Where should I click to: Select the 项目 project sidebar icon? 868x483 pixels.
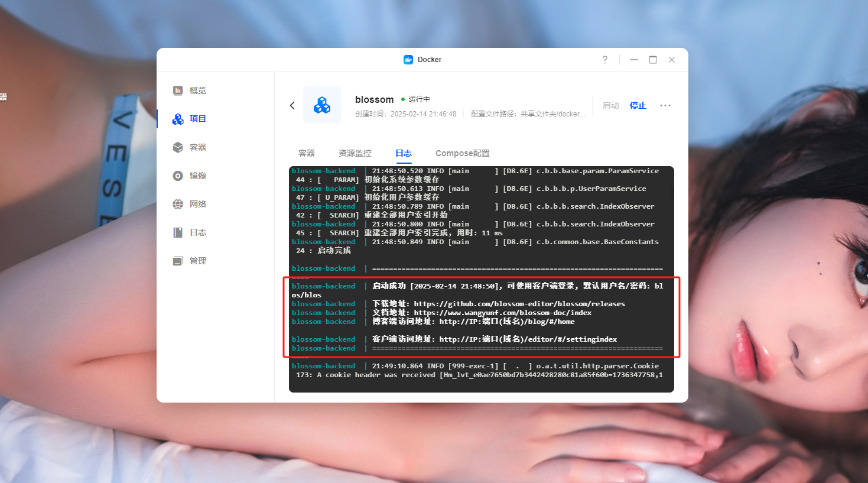coord(178,119)
